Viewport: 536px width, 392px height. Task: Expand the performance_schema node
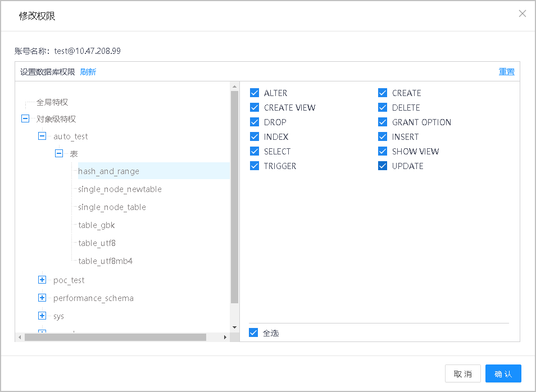point(42,298)
